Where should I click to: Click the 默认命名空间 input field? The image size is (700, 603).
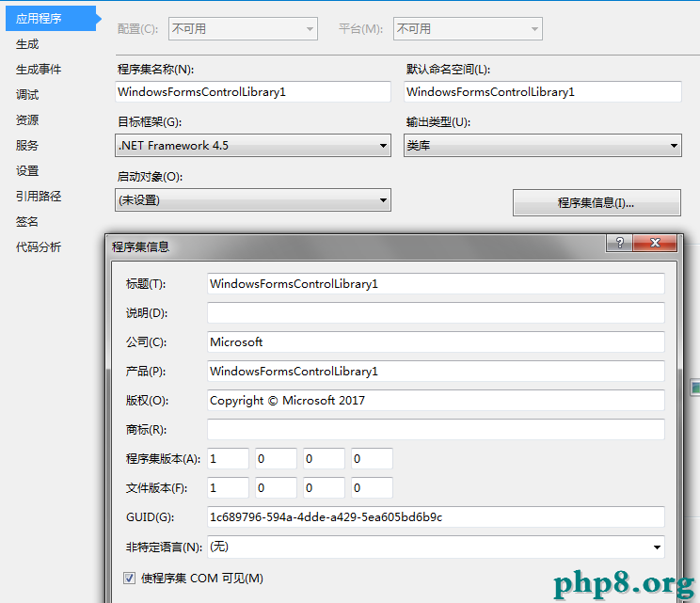tap(543, 92)
